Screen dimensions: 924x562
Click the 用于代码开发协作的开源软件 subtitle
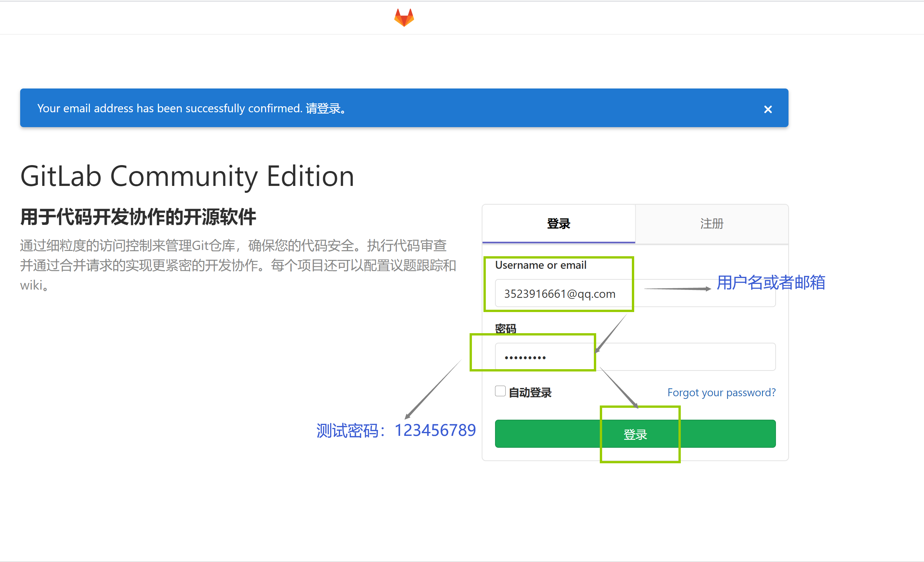point(138,217)
